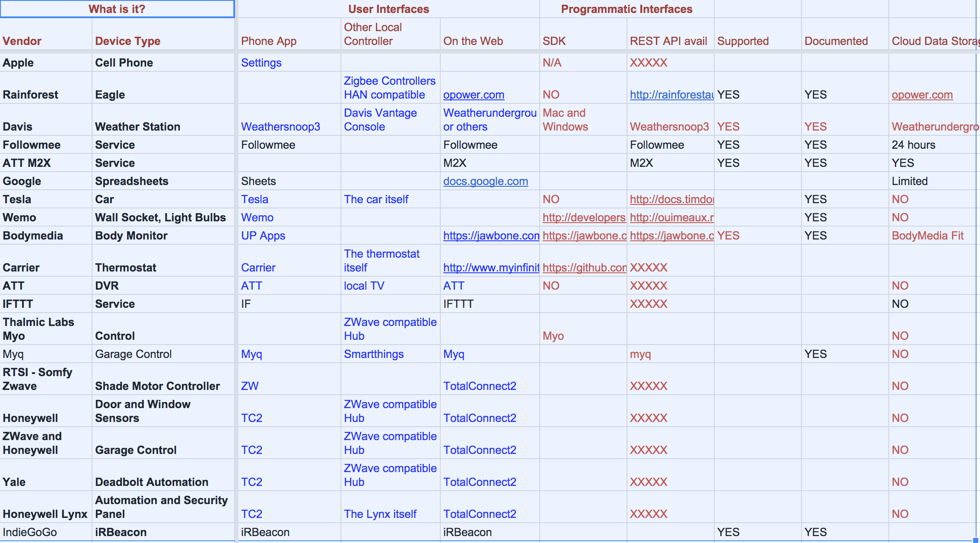Image resolution: width=980 pixels, height=543 pixels.
Task: Click the Smartthings cell in the Myq row
Action: pyautogui.click(x=373, y=354)
